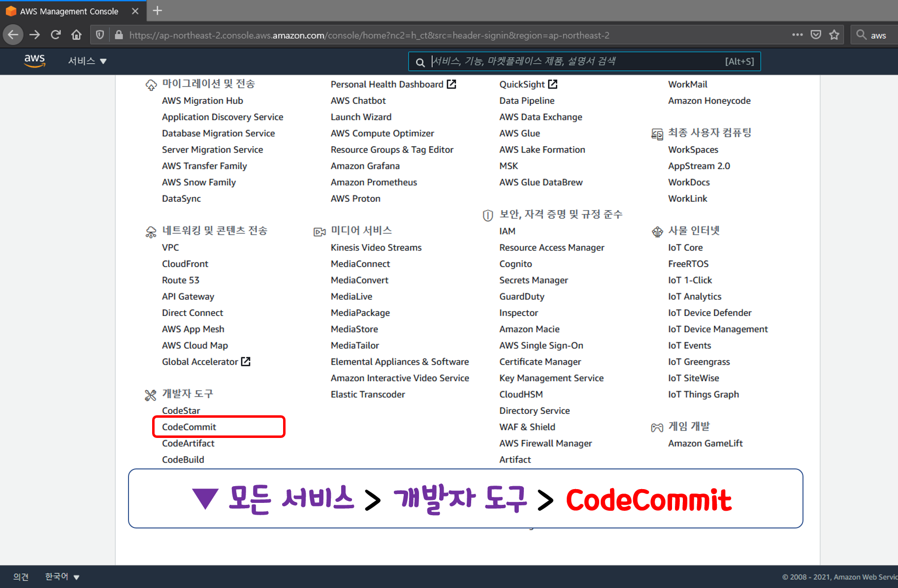Image resolution: width=898 pixels, height=588 pixels.
Task: Open browser home page icon
Action: (76, 35)
